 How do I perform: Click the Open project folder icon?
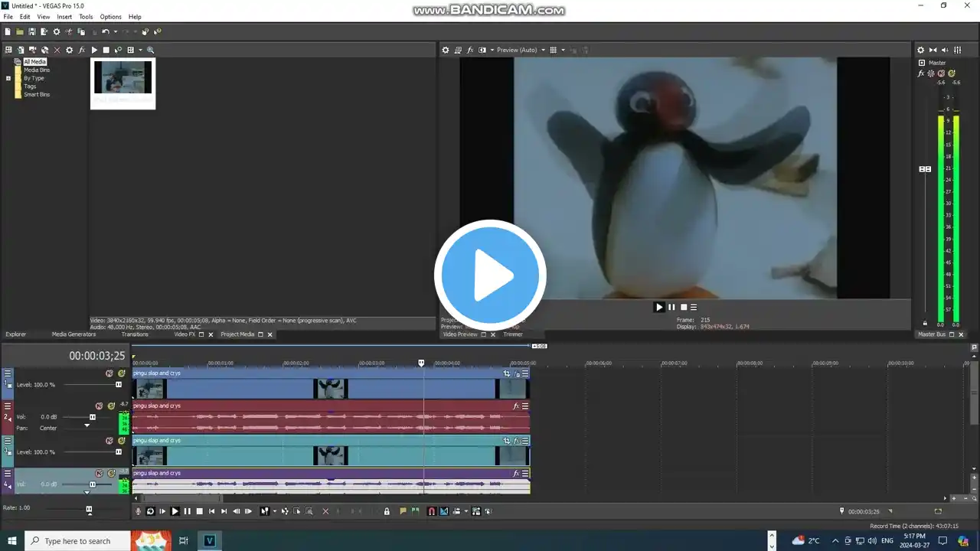[20, 31]
